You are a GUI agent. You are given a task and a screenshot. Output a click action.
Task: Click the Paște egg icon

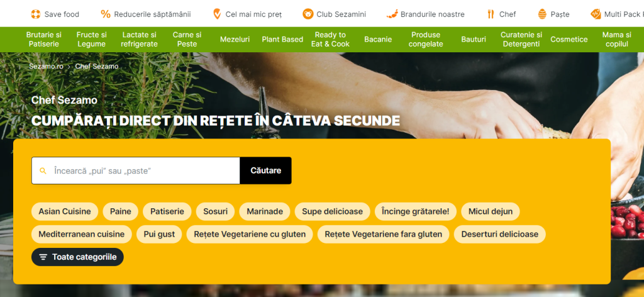tap(542, 14)
